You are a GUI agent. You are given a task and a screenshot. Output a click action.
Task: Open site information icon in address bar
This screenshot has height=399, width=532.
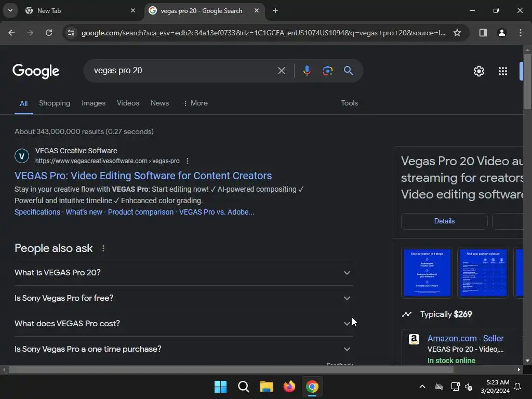71,33
